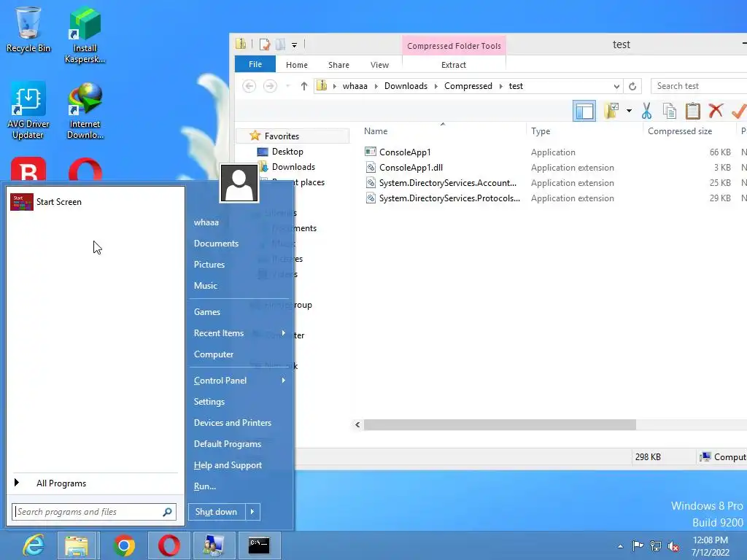The image size is (747, 560).
Task: Switch to the Share ribbon tab
Action: tap(338, 65)
